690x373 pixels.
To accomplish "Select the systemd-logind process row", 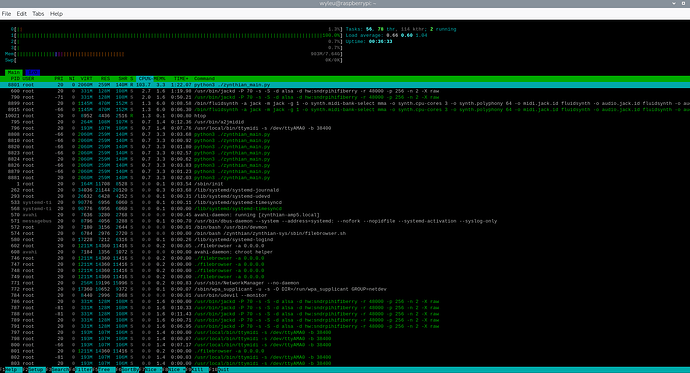I will coord(345,240).
